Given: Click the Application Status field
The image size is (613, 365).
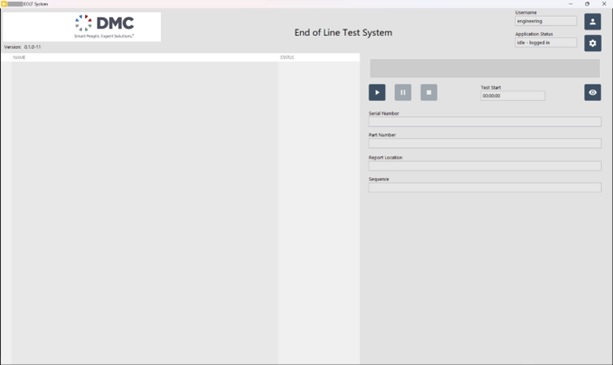Looking at the screenshot, I should (545, 43).
